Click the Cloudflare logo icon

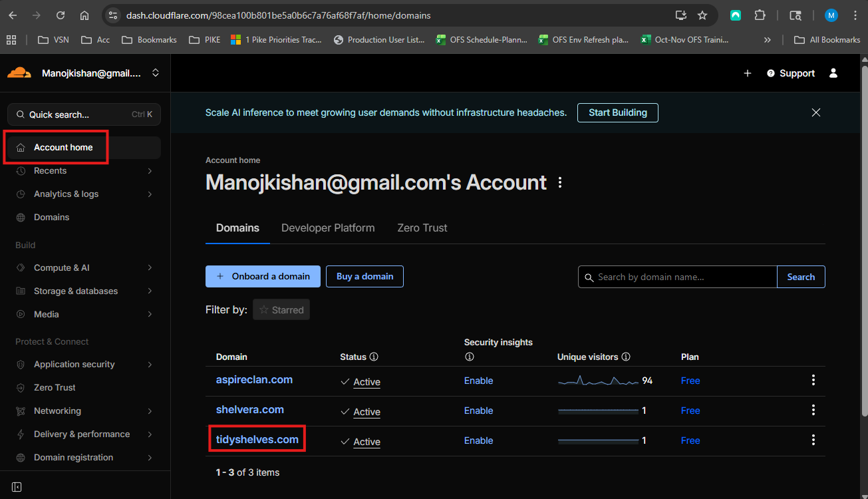[19, 73]
